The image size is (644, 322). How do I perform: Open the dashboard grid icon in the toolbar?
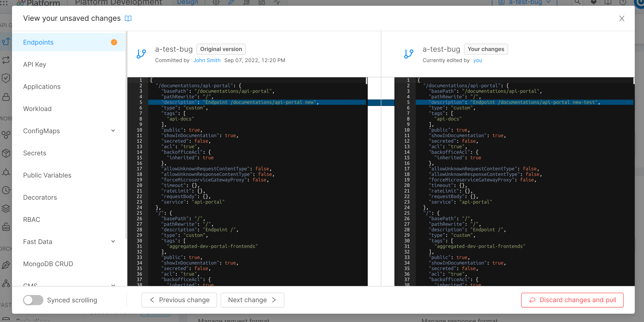point(262,3)
